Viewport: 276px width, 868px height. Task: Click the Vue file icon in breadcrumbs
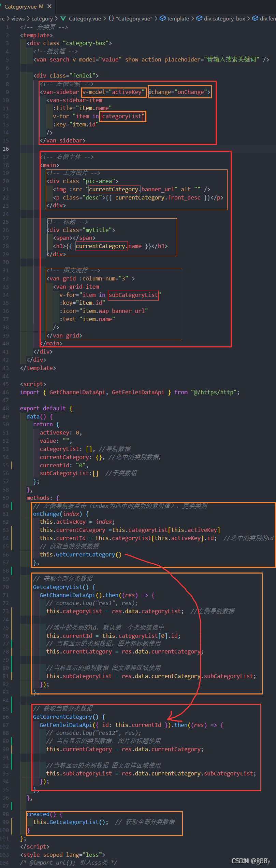coord(63,18)
